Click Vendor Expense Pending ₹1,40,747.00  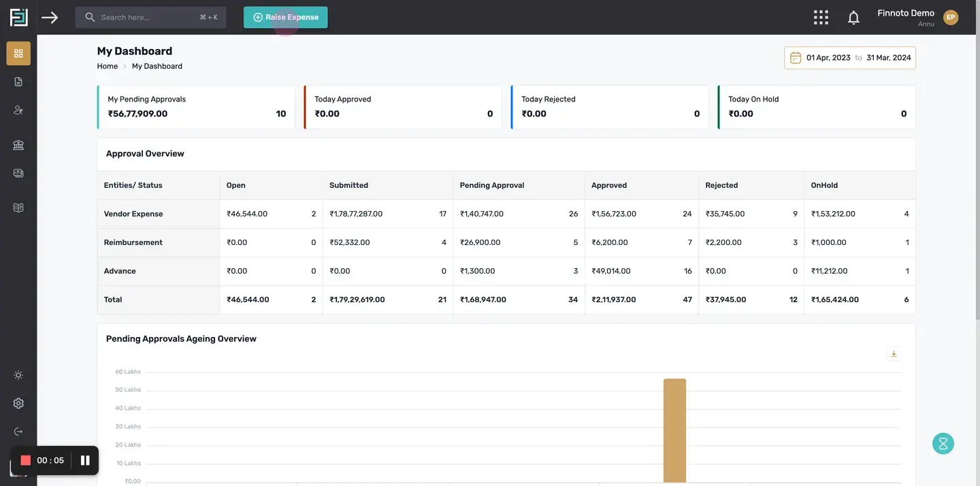482,214
